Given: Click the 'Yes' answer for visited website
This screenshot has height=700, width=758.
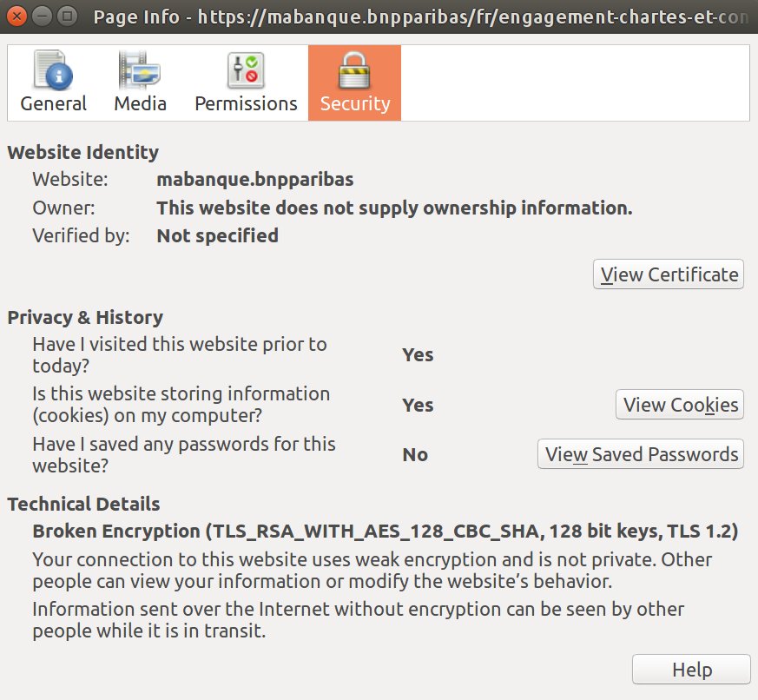Looking at the screenshot, I should (x=418, y=355).
